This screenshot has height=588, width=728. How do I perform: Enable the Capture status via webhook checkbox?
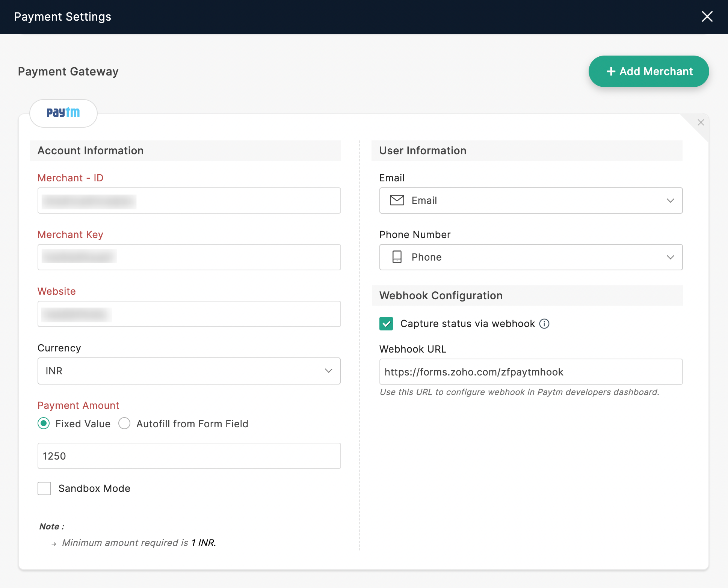click(x=386, y=324)
